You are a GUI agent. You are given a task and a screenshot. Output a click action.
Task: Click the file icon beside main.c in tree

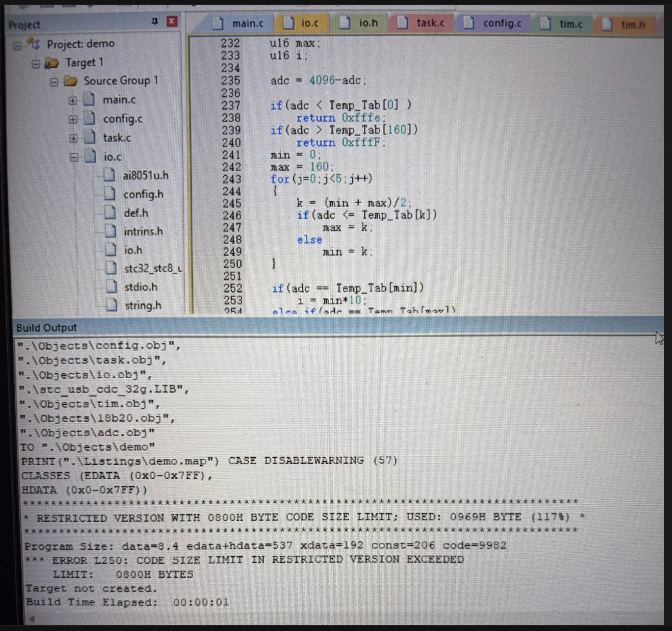[89, 100]
